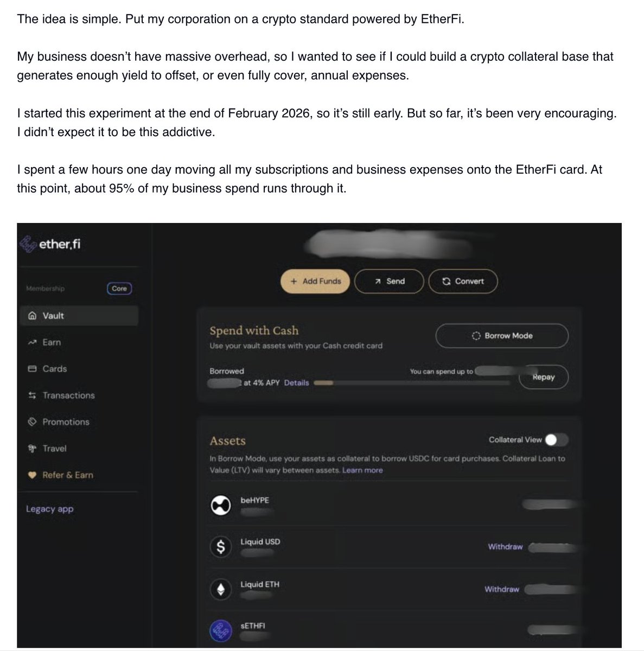Go to the Earn page

coord(52,342)
